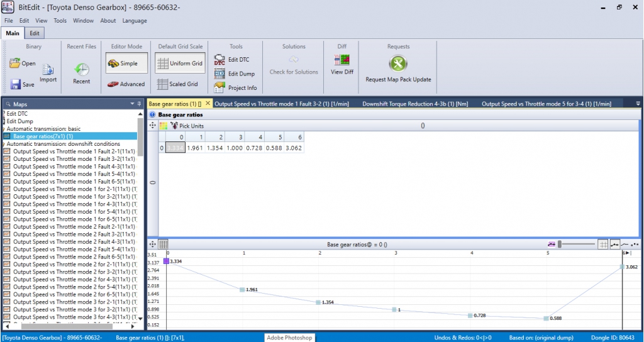Switch editor to Advanced mode
644x342 pixels.
coord(126,84)
